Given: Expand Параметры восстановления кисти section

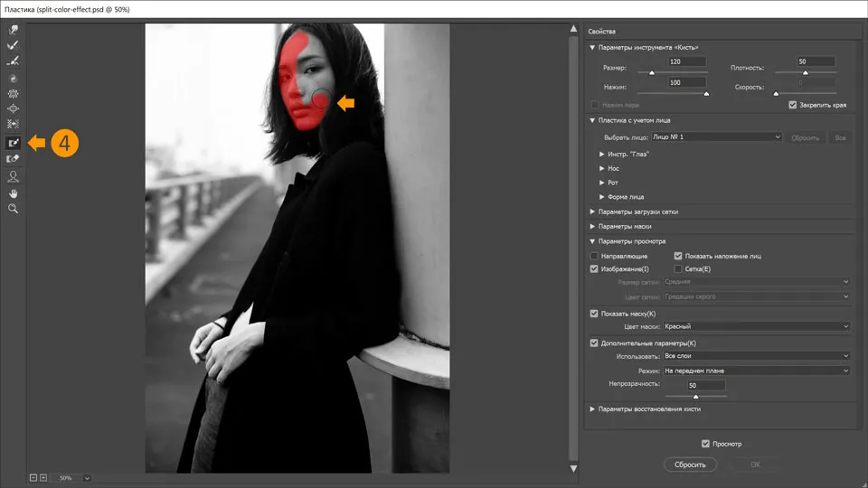Looking at the screenshot, I should 592,408.
